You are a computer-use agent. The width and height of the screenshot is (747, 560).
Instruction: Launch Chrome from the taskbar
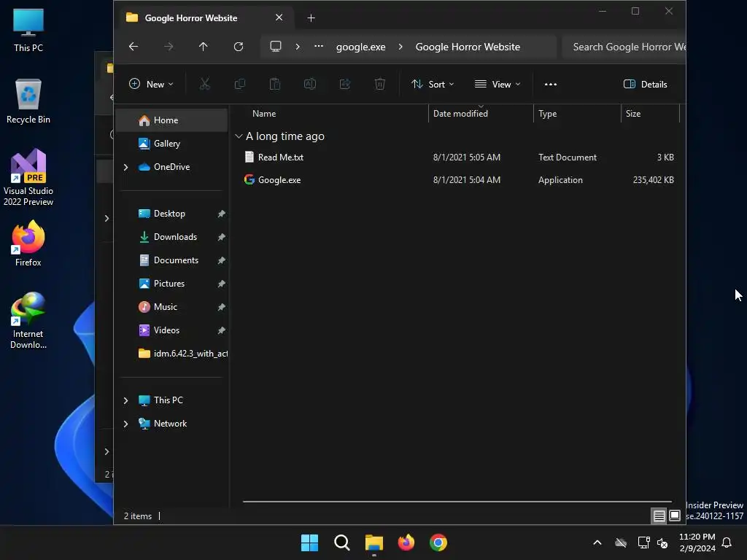(438, 542)
